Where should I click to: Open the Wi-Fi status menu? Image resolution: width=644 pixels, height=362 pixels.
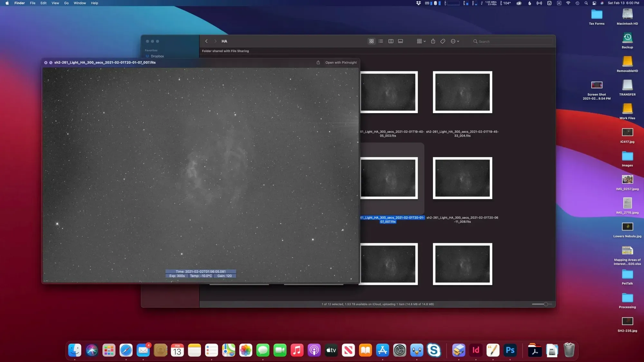(x=568, y=3)
